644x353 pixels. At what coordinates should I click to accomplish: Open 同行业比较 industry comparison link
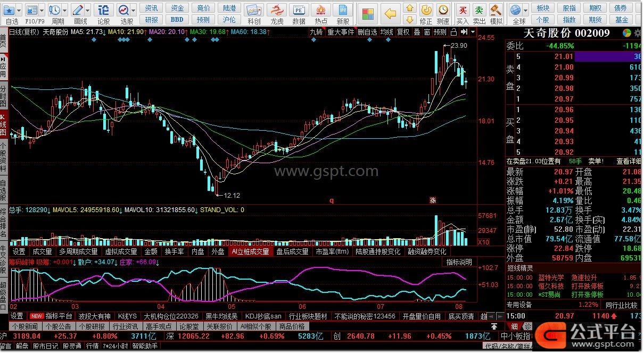621,305
